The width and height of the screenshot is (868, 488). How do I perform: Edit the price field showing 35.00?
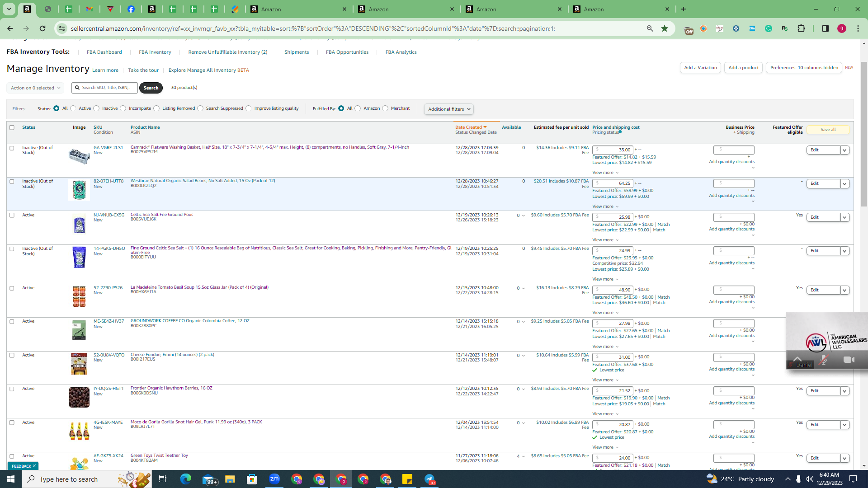point(613,150)
